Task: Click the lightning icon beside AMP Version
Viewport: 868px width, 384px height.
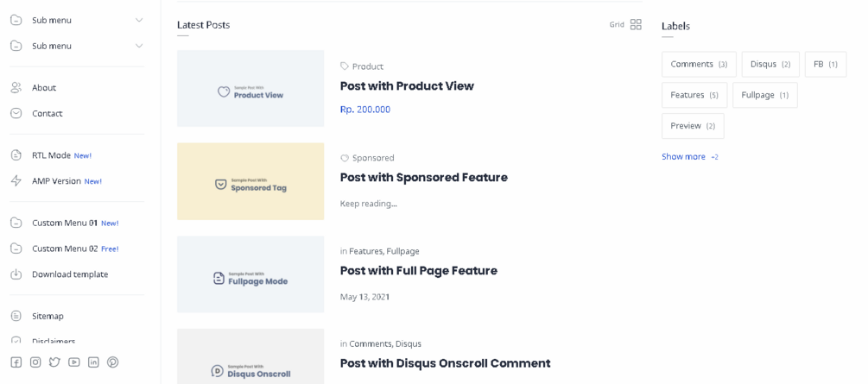Action: pyautogui.click(x=16, y=181)
